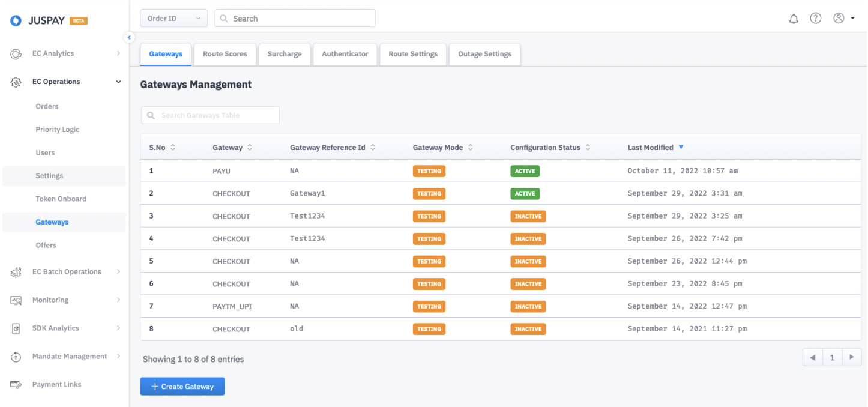Image resolution: width=868 pixels, height=407 pixels.
Task: Click the Juspay logo icon
Action: point(16,21)
